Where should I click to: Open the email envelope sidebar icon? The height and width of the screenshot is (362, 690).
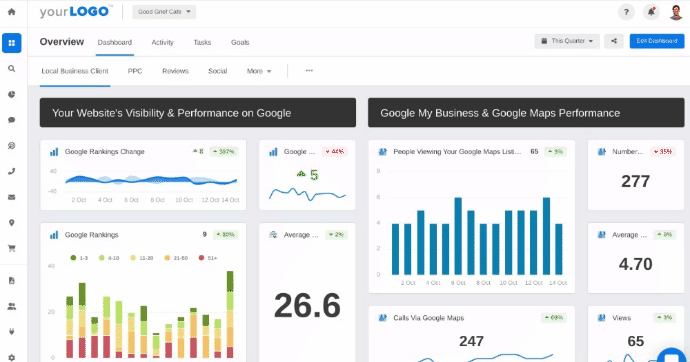tap(11, 197)
